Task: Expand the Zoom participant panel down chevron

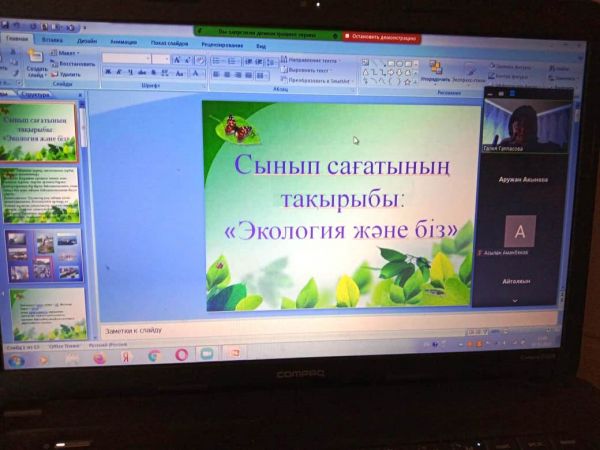Action: pos(515,299)
